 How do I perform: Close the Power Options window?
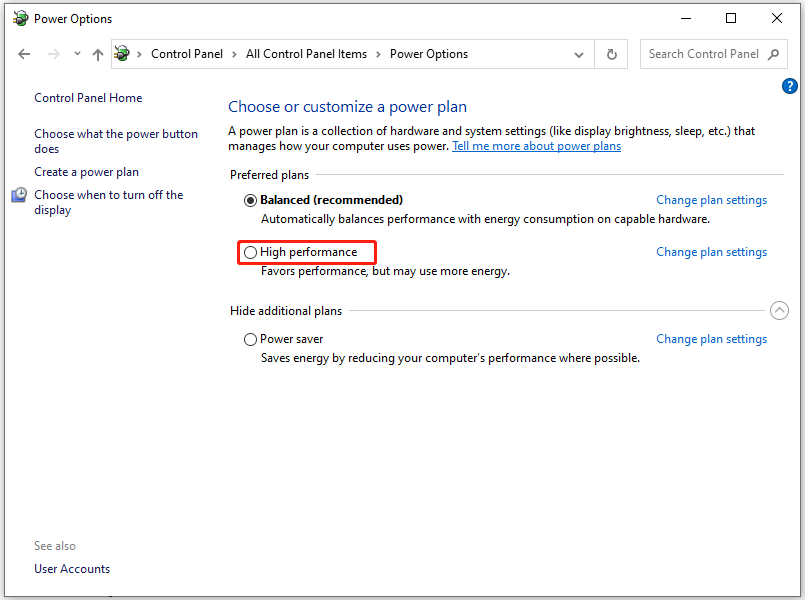tap(777, 18)
